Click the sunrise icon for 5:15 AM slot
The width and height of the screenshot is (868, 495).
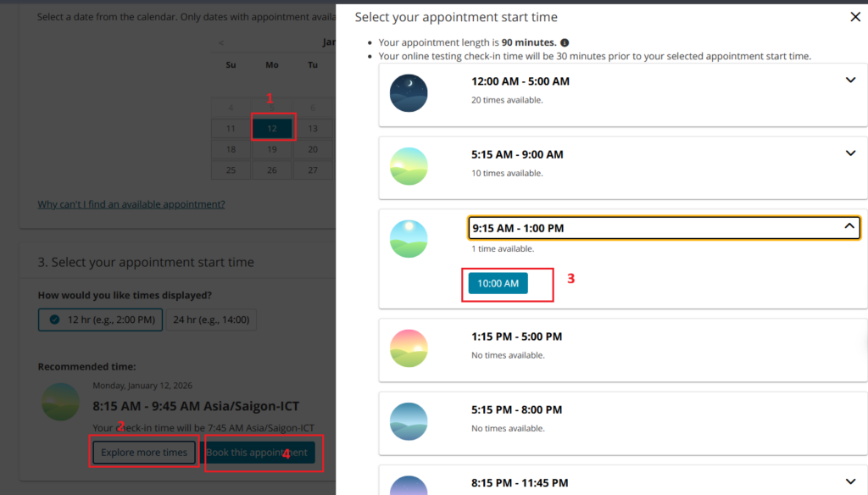pyautogui.click(x=409, y=166)
